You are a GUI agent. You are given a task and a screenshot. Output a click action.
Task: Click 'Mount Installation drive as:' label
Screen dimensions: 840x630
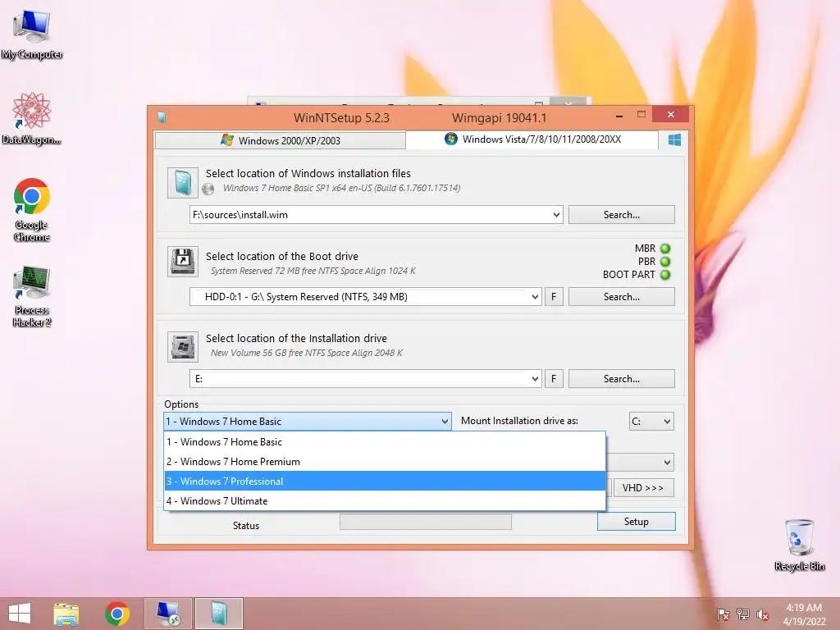[x=519, y=421]
